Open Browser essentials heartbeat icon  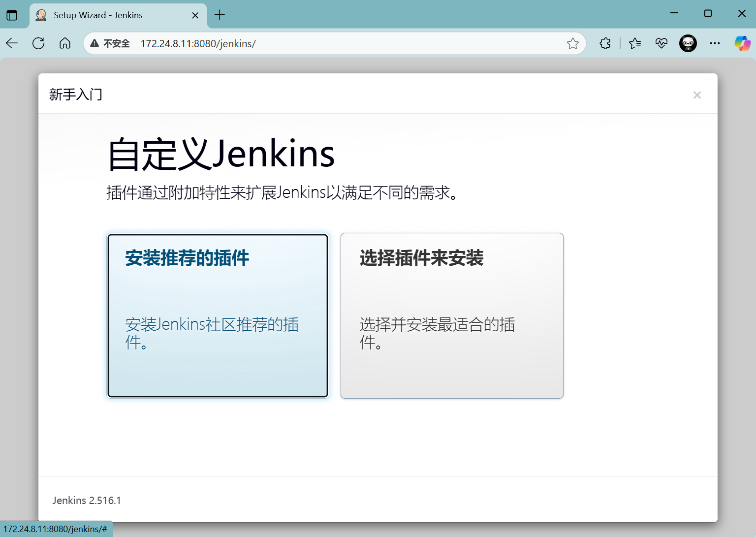tap(661, 43)
